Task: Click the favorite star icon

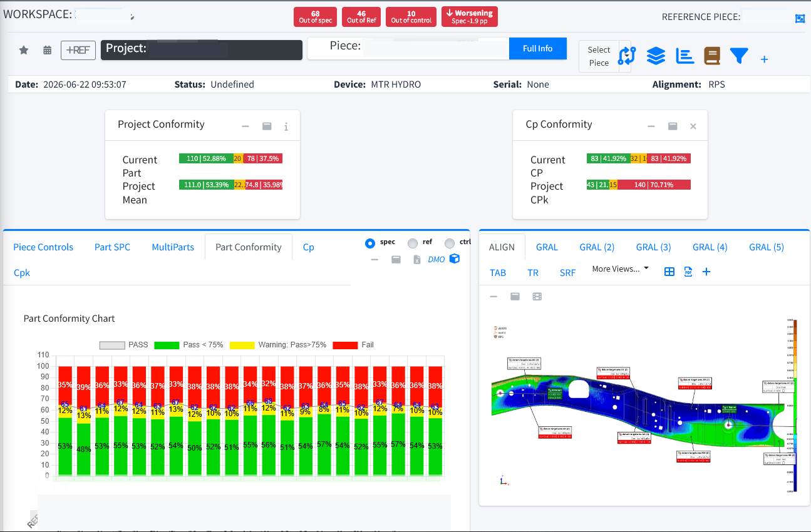Action: coord(24,50)
